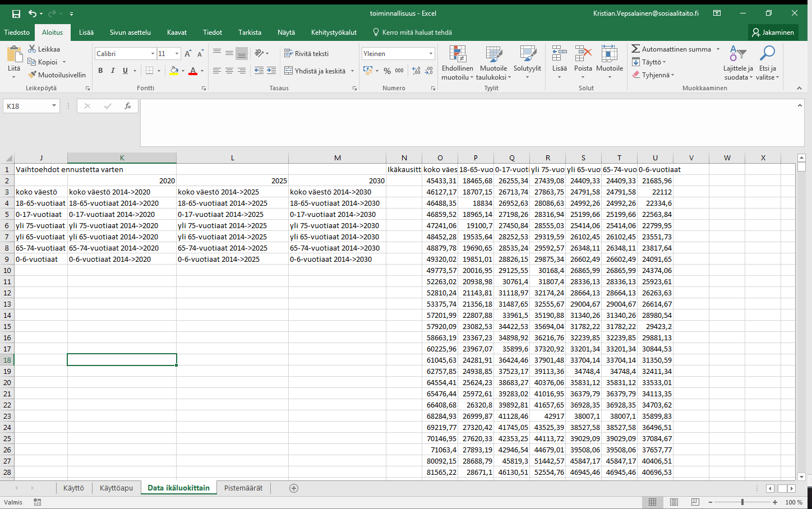
Task: Open Muotoile cell format menu
Action: pyautogui.click(x=610, y=63)
